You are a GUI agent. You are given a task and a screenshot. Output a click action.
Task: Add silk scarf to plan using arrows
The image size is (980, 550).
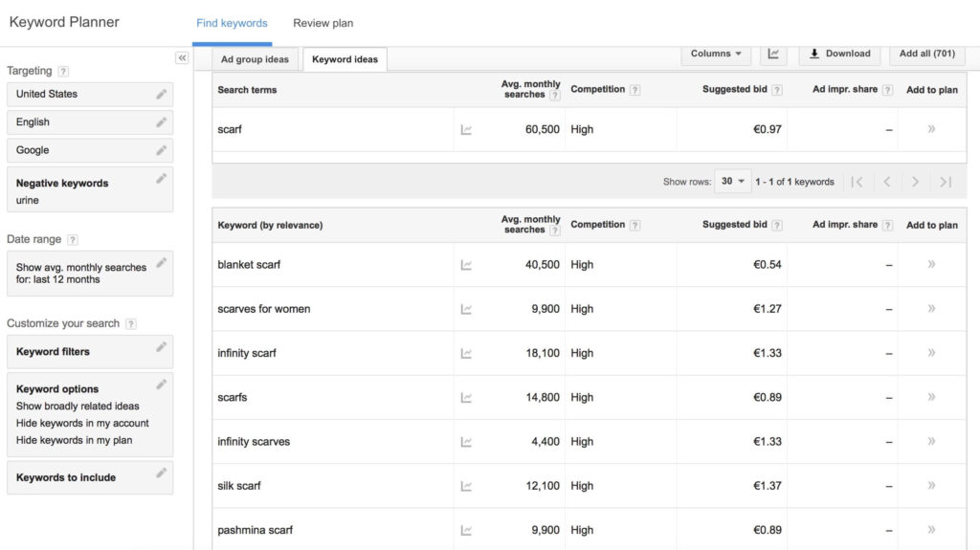[x=931, y=486]
